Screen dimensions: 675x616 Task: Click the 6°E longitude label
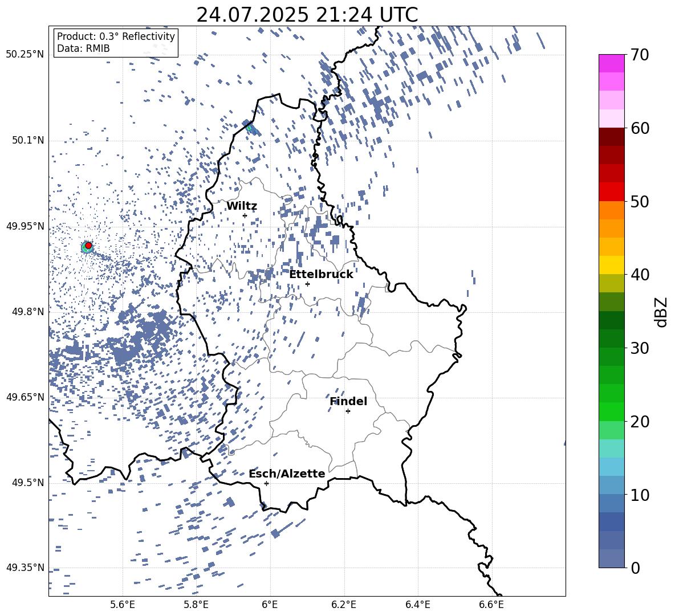click(270, 605)
